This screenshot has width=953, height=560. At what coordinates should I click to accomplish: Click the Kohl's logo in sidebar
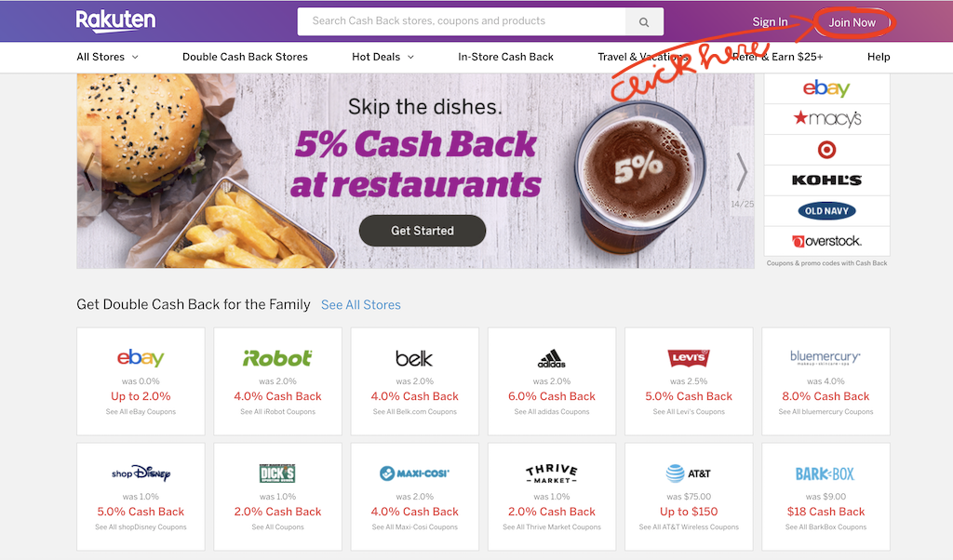(826, 180)
